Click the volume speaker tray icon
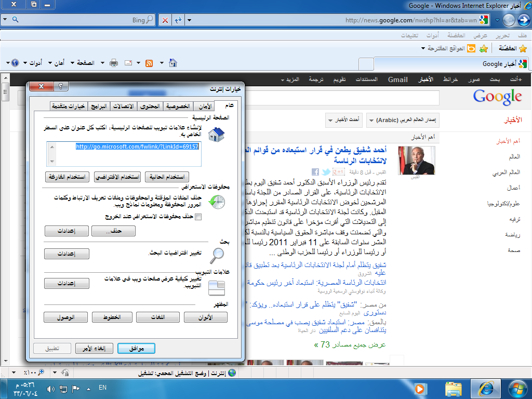This screenshot has width=532, height=399. click(x=50, y=389)
